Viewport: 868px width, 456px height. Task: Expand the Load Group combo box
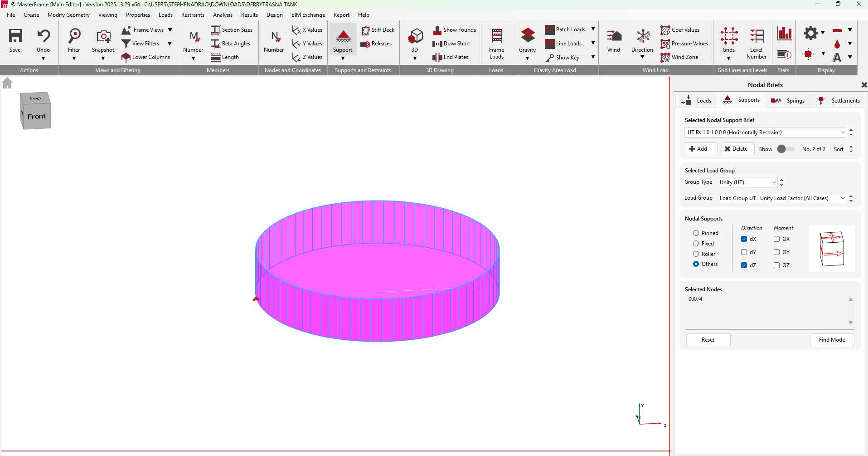point(843,198)
